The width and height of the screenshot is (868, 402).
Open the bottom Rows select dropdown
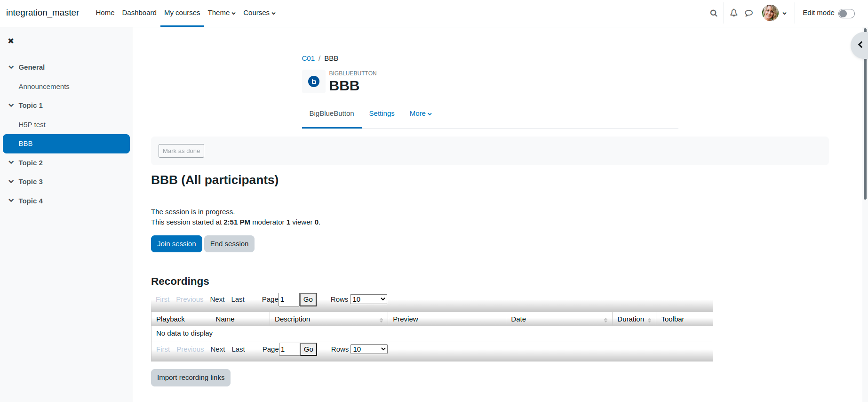[369, 349]
